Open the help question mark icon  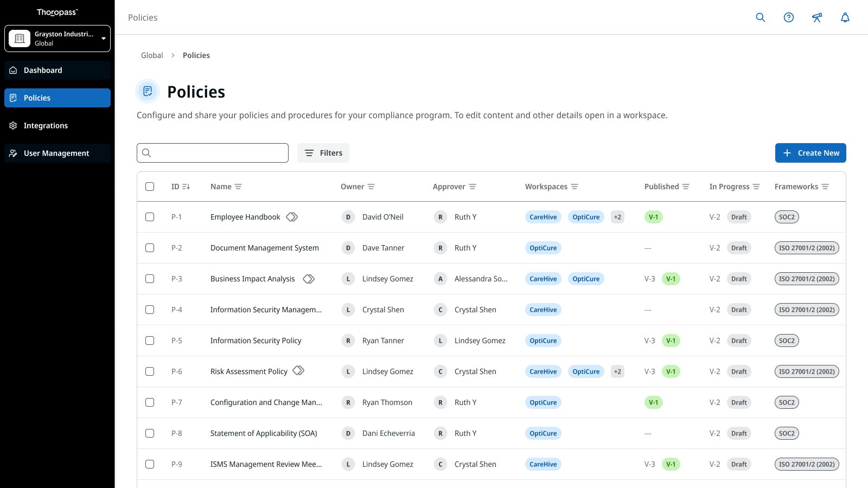pyautogui.click(x=789, y=17)
